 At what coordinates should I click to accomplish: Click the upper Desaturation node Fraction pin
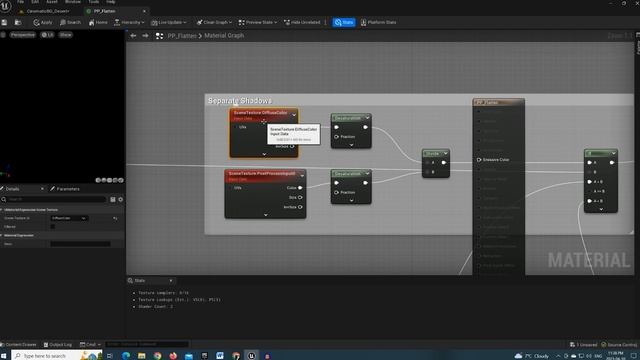[336, 137]
